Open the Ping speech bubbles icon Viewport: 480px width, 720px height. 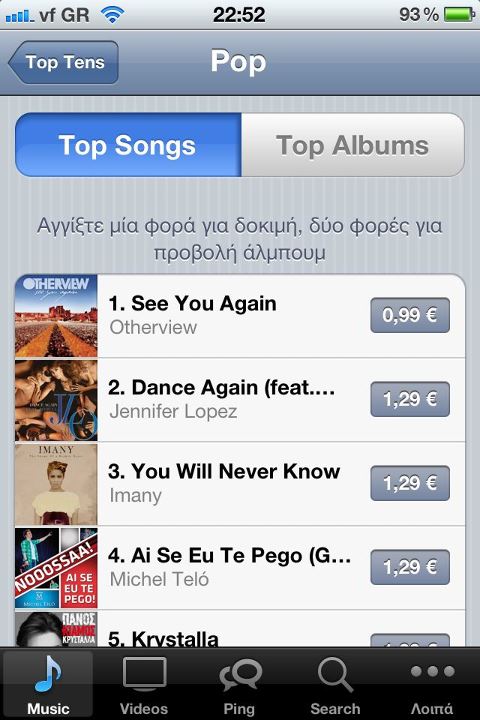coord(240,675)
